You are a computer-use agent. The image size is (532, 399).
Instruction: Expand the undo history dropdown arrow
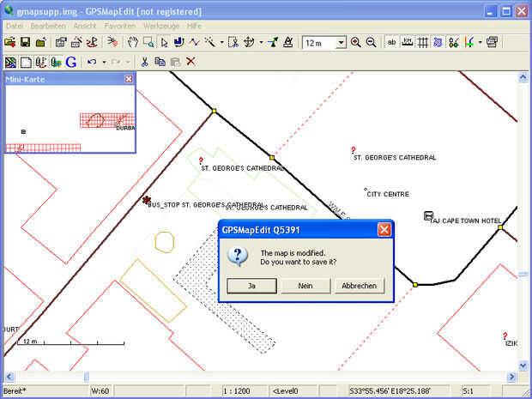(x=104, y=62)
